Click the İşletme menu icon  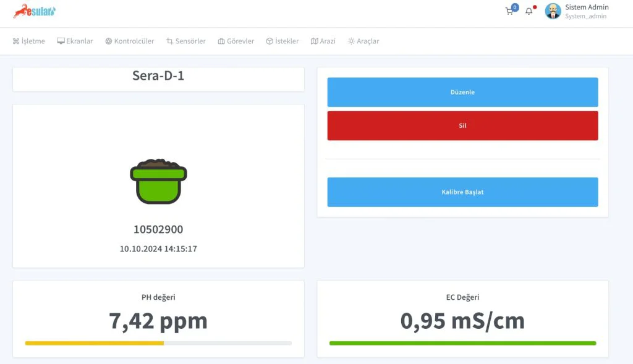click(x=16, y=41)
